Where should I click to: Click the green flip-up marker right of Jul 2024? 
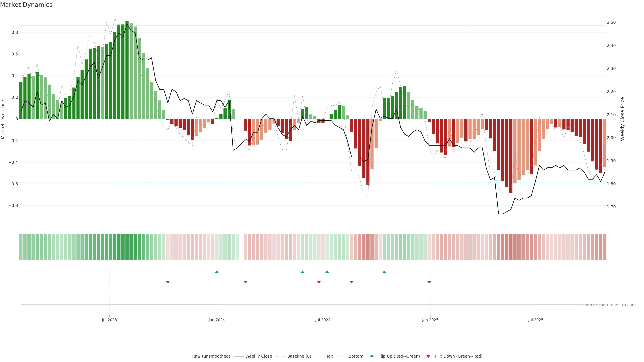[327, 272]
